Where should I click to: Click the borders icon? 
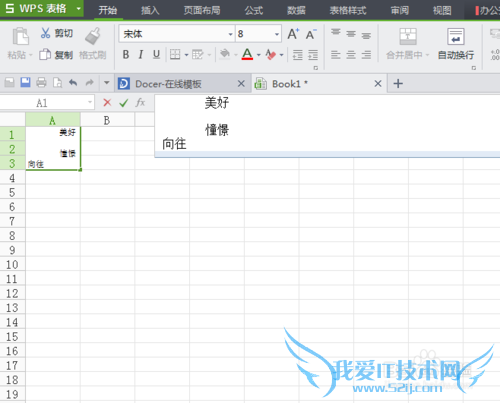click(175, 54)
